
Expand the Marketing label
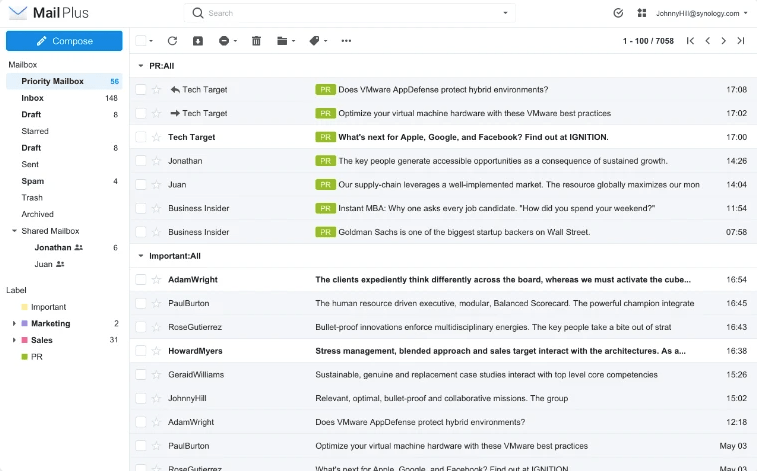click(14, 323)
